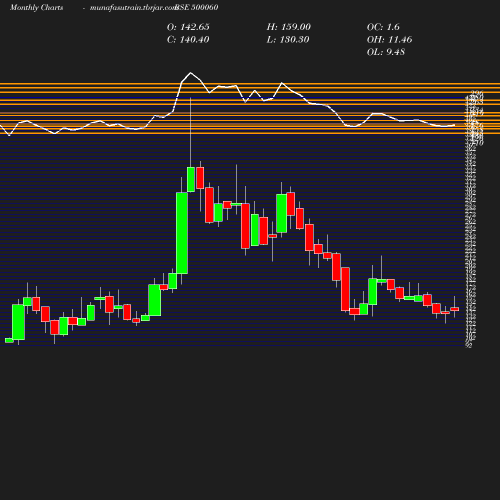This screenshot has width=500, height=500.
Task: Click the 'Monthly Charts' title text
Action: pyautogui.click(x=36, y=7)
